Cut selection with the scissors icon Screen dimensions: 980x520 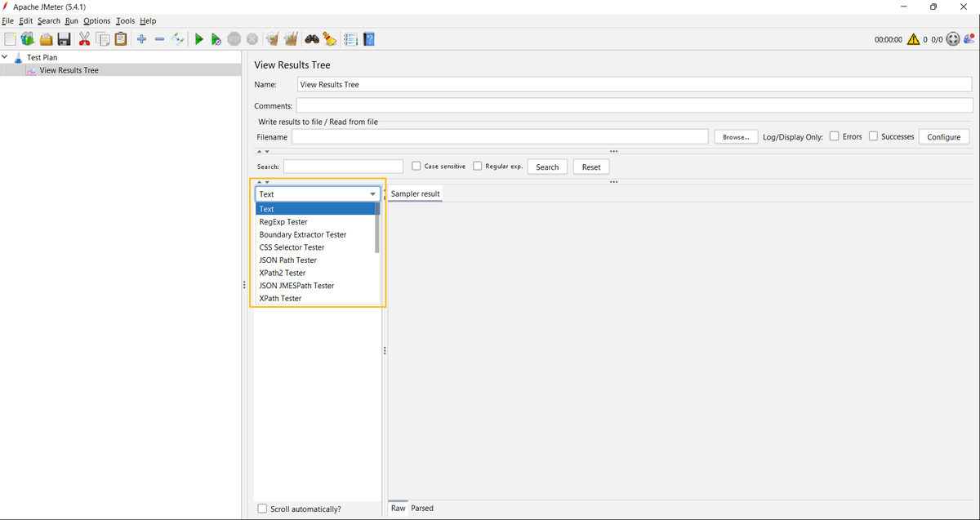click(x=84, y=38)
